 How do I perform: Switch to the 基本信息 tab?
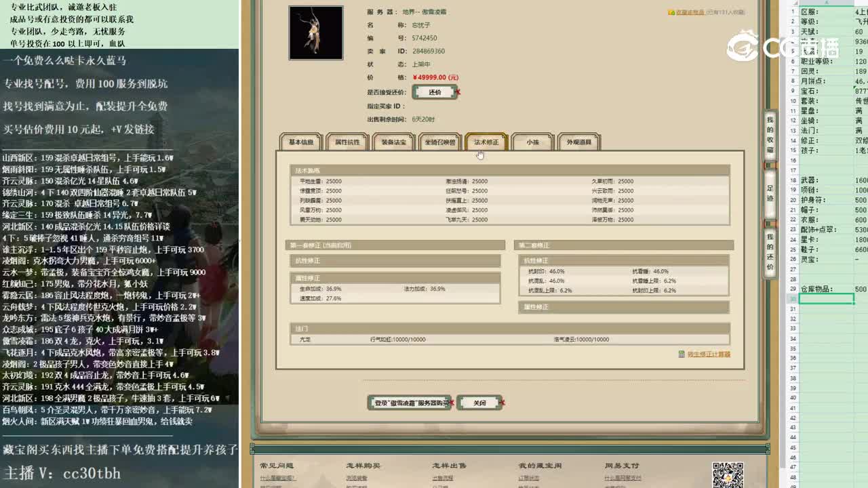[300, 142]
